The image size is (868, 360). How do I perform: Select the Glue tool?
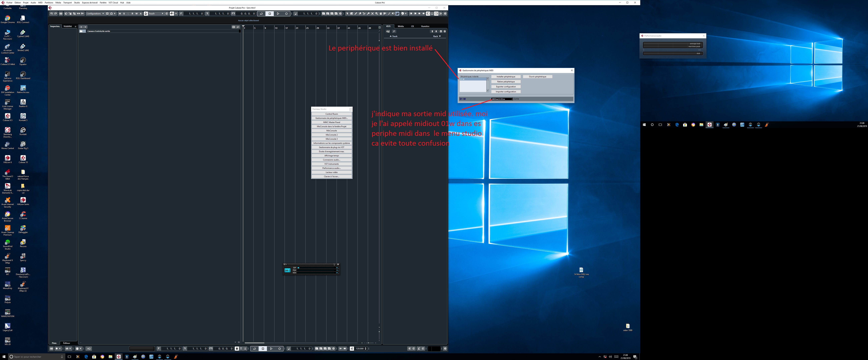click(x=368, y=13)
